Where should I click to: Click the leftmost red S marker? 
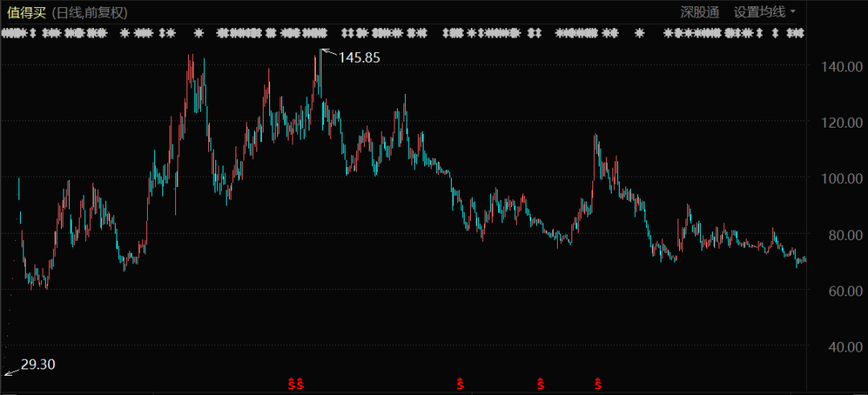291,384
